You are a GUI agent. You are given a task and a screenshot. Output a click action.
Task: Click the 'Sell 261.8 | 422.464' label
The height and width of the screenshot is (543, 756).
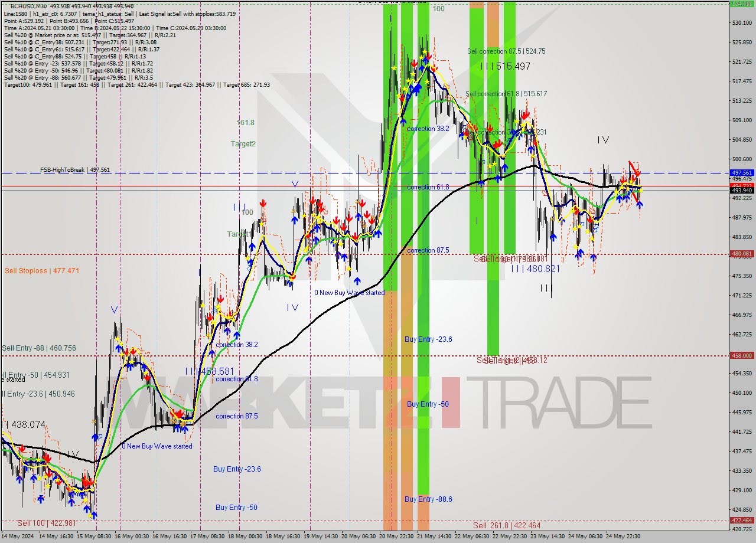pos(507,525)
